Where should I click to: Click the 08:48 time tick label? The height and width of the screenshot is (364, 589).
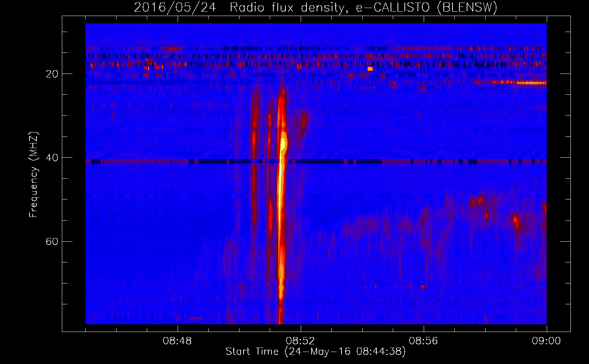(177, 341)
